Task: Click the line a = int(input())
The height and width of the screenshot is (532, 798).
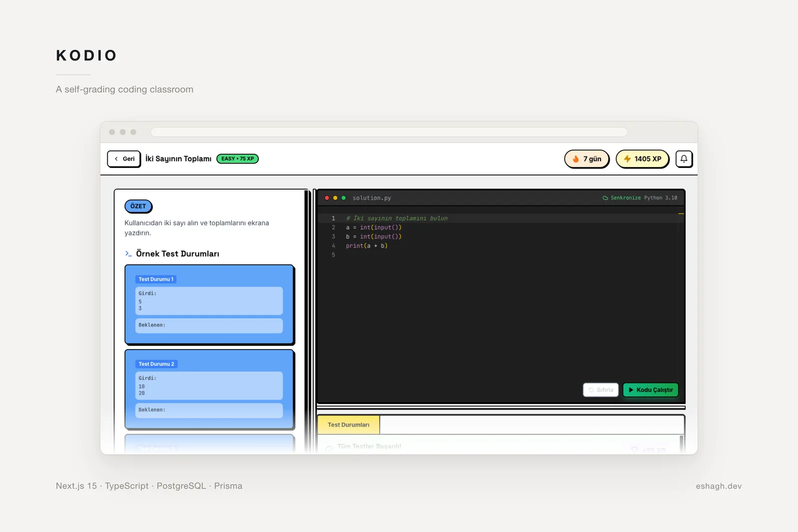Action: pyautogui.click(x=374, y=227)
